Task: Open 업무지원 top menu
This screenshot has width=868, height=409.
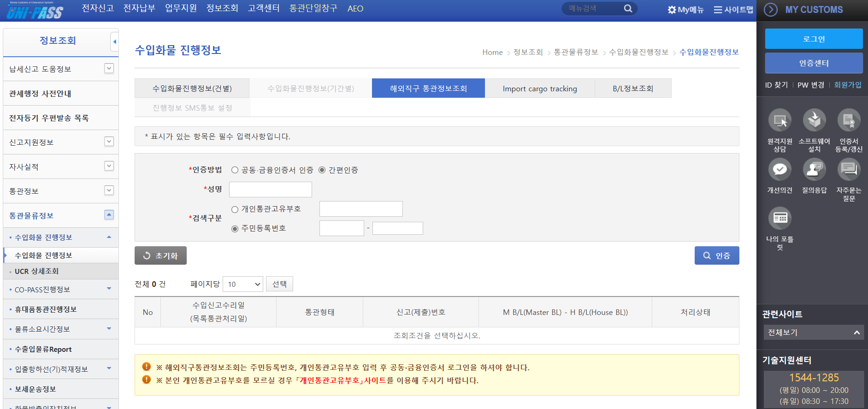Action: pos(181,8)
